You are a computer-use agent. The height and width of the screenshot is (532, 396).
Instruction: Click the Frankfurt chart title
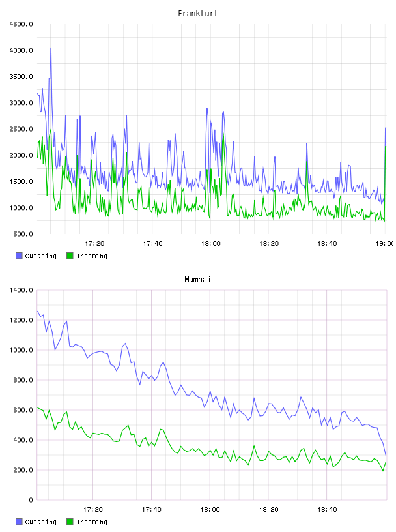198,14
